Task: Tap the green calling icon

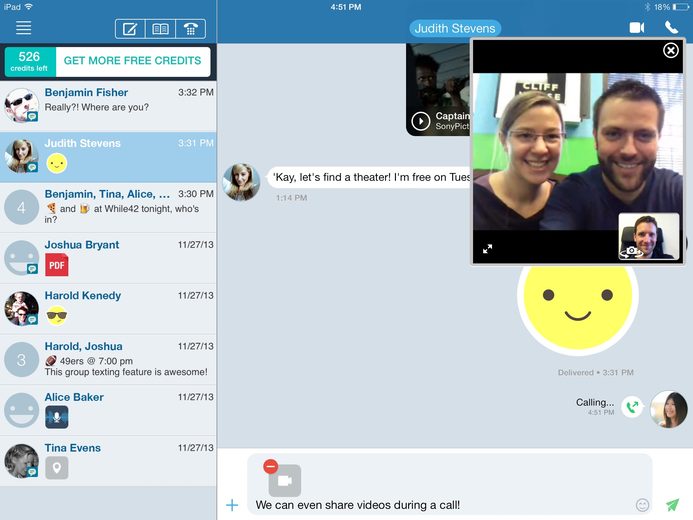Action: [632, 406]
